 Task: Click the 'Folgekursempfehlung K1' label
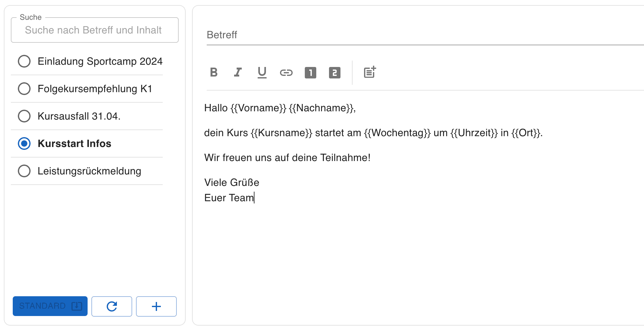click(x=95, y=89)
